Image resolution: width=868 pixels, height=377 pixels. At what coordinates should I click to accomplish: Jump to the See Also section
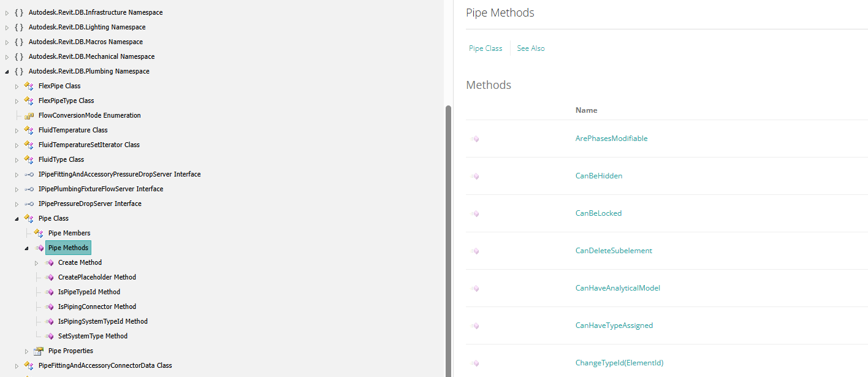click(x=531, y=48)
